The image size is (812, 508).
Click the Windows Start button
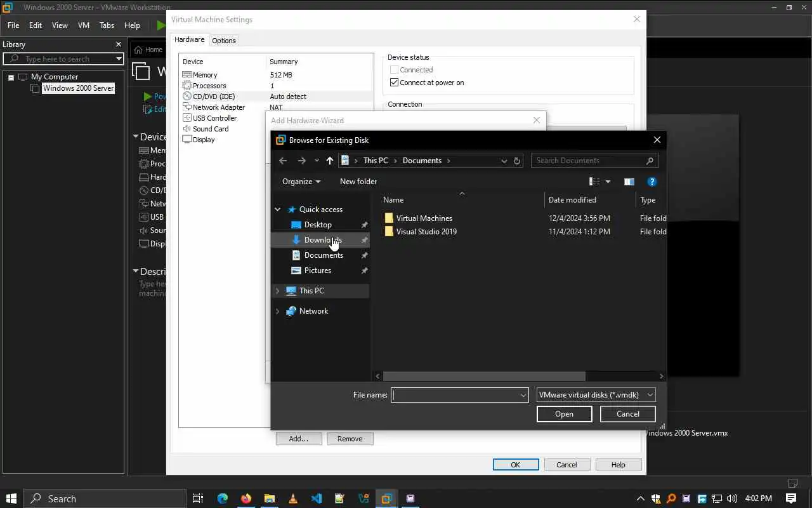[11, 498]
